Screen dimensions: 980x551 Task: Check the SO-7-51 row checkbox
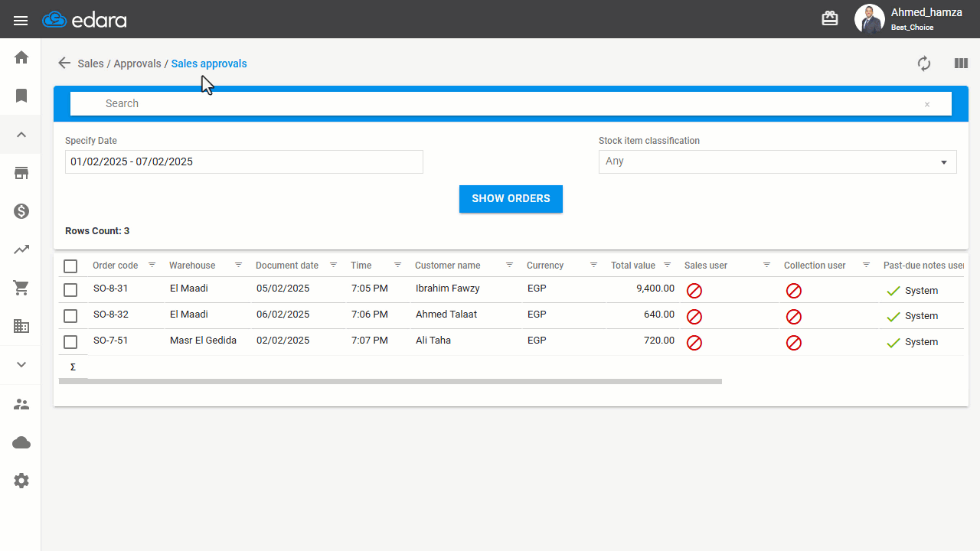click(x=70, y=342)
